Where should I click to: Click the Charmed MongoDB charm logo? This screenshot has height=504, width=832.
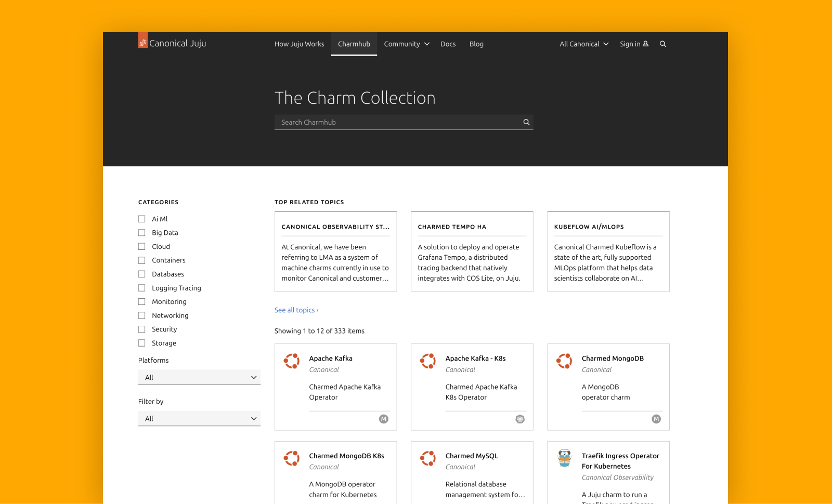564,361
